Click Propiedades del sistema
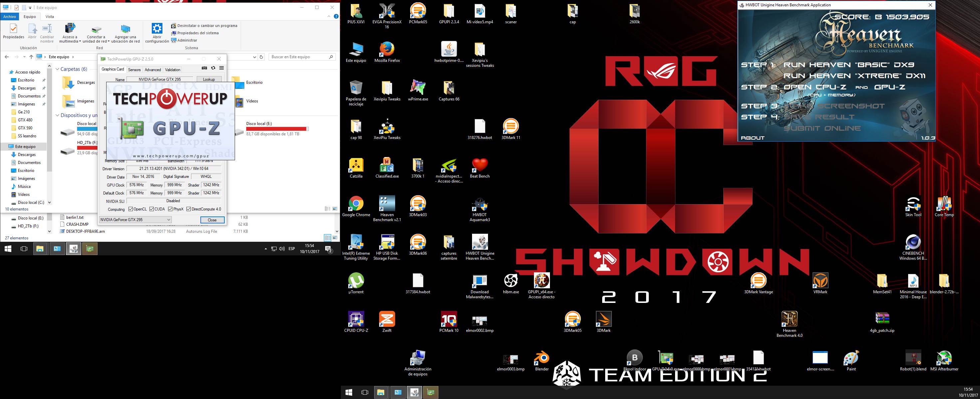This screenshot has height=399, width=980. (195, 33)
